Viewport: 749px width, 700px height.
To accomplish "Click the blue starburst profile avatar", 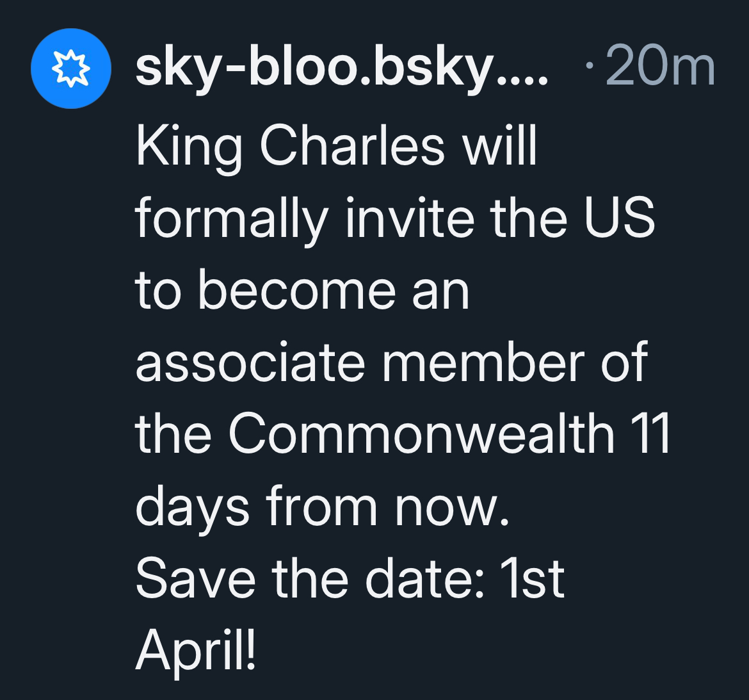I will click(x=70, y=69).
